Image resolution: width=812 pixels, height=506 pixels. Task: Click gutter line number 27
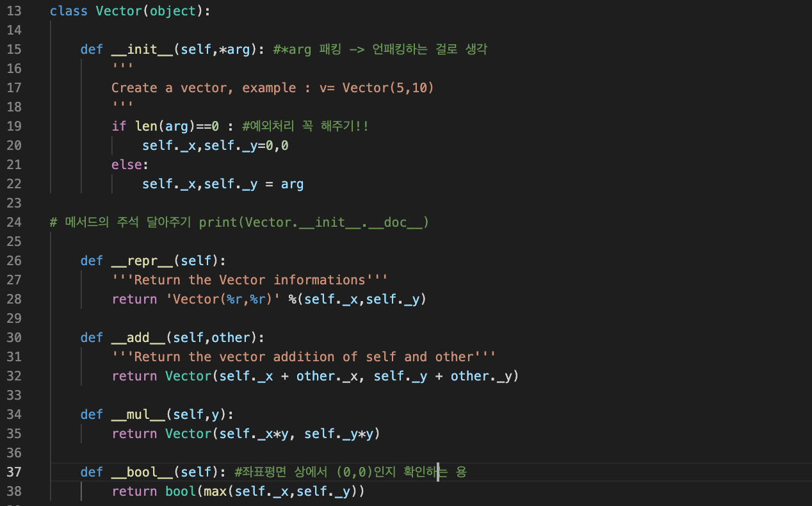click(x=14, y=280)
